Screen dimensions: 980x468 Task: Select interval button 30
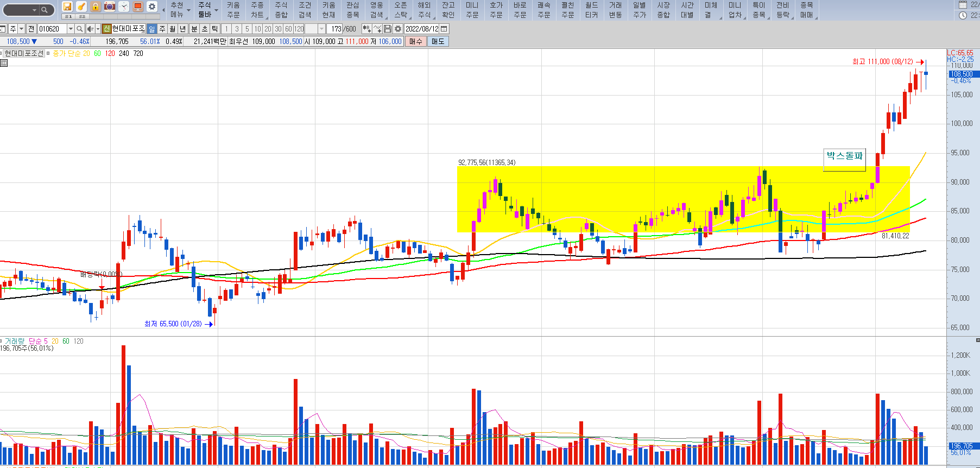[278, 29]
